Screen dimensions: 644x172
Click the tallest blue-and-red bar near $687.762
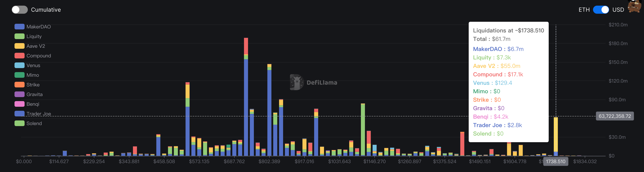[246, 97]
